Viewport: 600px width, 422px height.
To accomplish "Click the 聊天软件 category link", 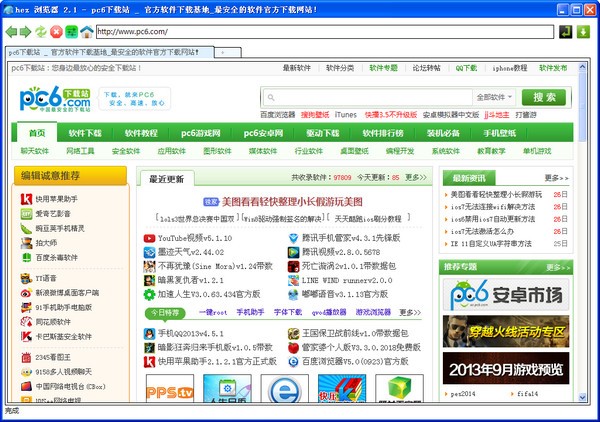I will point(35,151).
